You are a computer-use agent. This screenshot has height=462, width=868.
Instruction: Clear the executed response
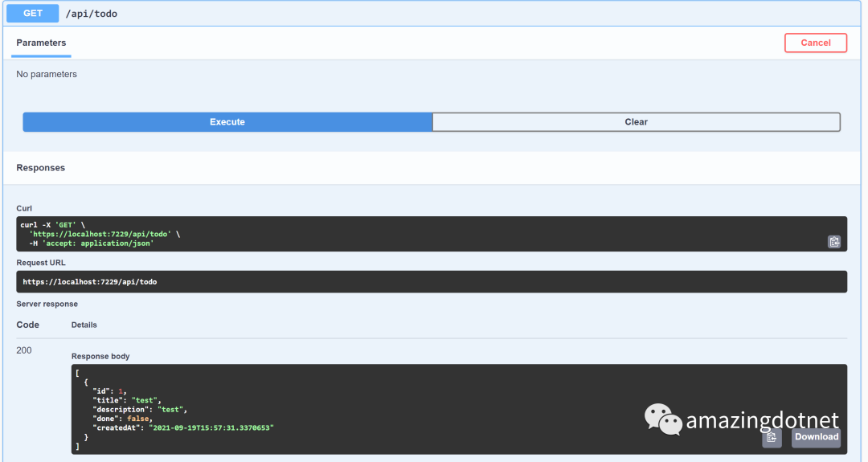pos(636,121)
